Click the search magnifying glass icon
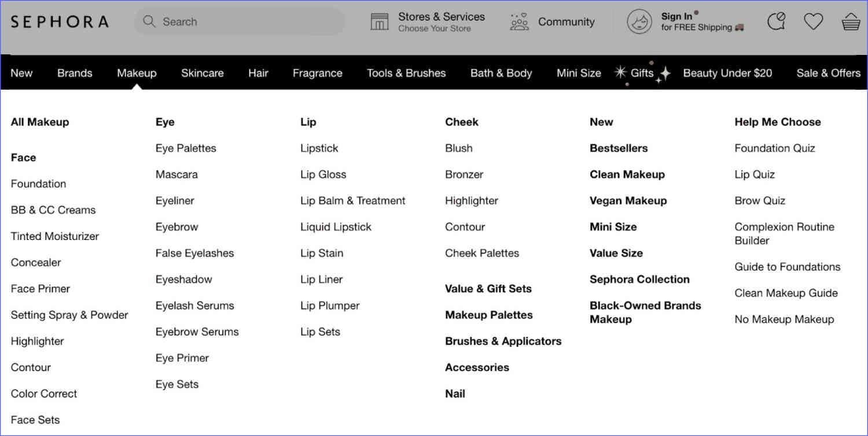Image resolution: width=868 pixels, height=436 pixels. [149, 21]
